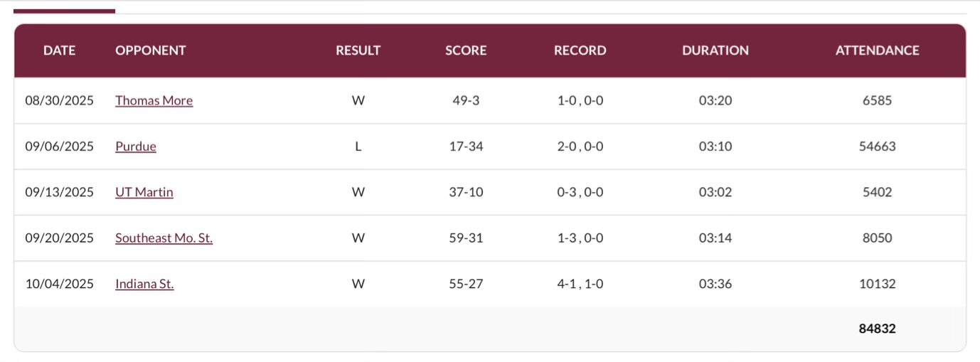This screenshot has height=362, width=980.
Task: Click the L result for Purdue
Action: point(358,147)
